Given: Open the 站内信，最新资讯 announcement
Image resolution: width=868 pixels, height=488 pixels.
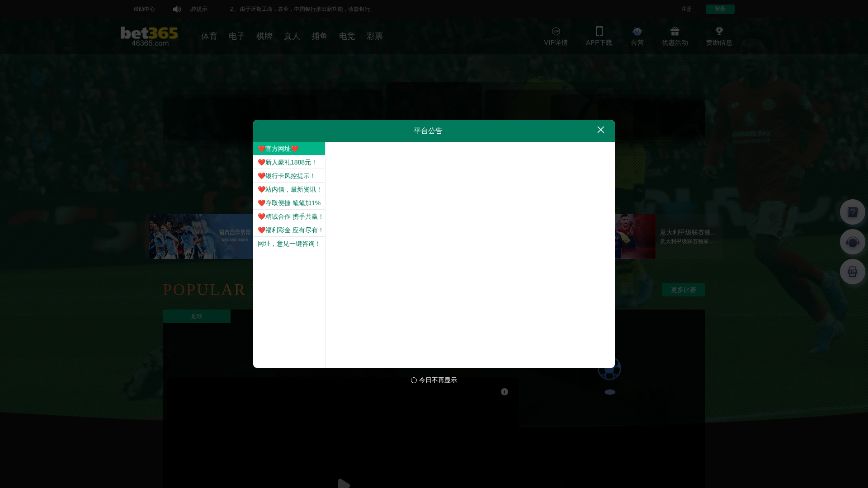Looking at the screenshot, I should coord(289,189).
